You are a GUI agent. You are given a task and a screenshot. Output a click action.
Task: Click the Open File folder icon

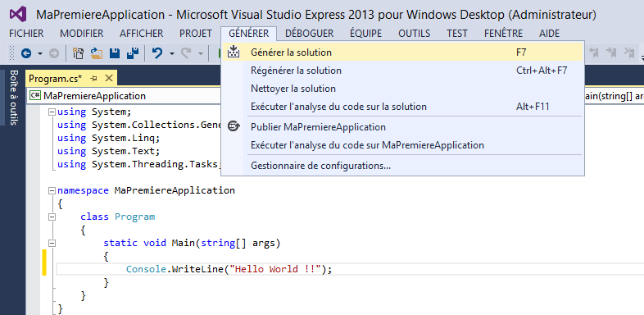pos(97,53)
